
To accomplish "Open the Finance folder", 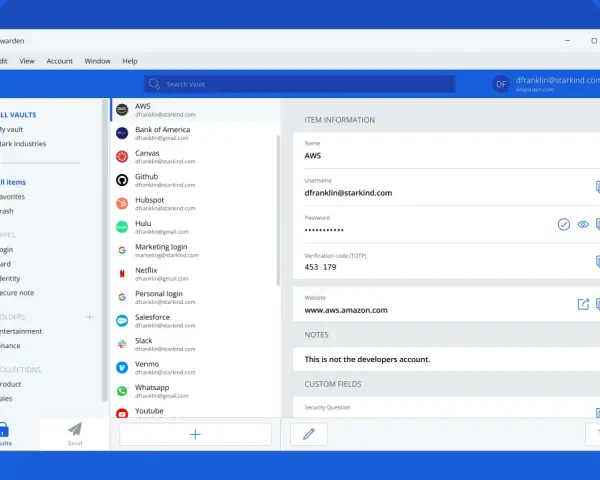I will point(10,346).
